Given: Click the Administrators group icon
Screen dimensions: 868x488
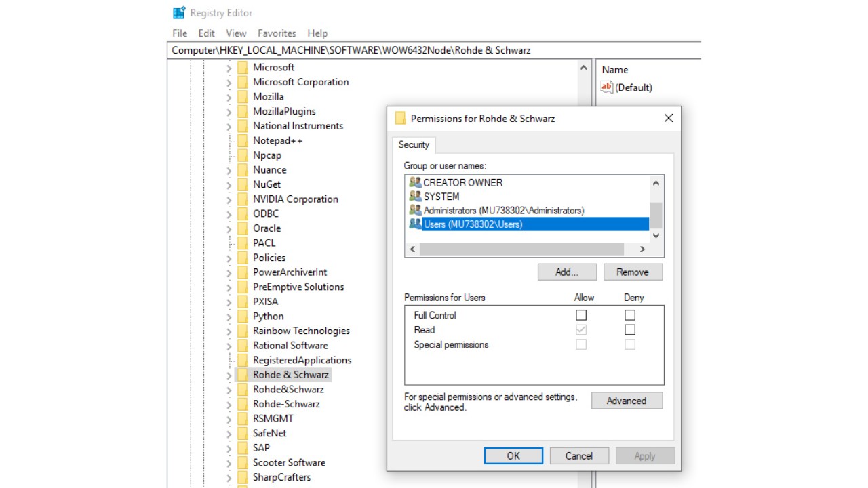Looking at the screenshot, I should coord(415,210).
